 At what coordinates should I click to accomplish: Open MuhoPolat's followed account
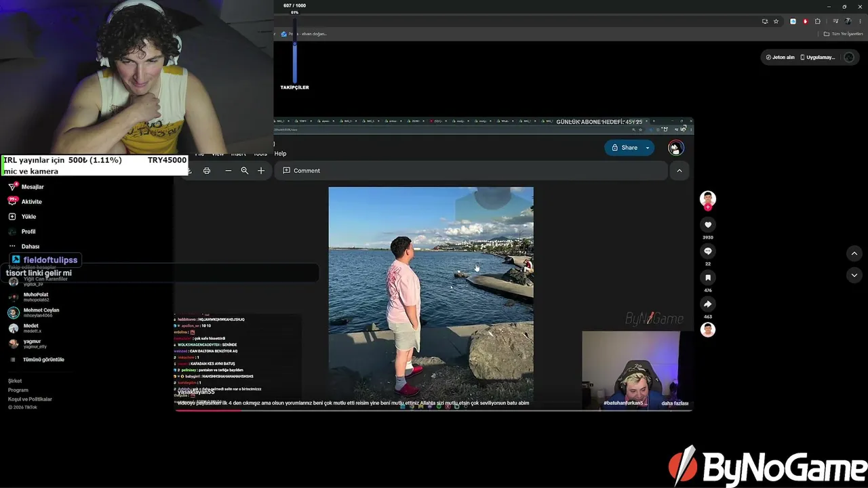tap(28, 297)
